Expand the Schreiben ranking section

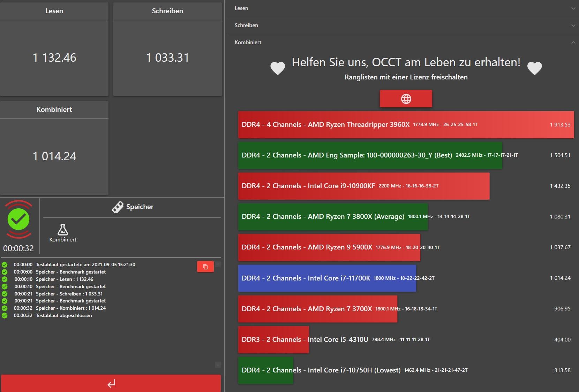403,25
